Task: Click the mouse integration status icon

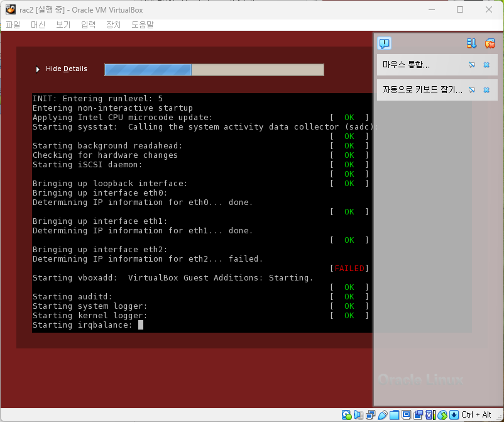Action: pyautogui.click(x=442, y=415)
